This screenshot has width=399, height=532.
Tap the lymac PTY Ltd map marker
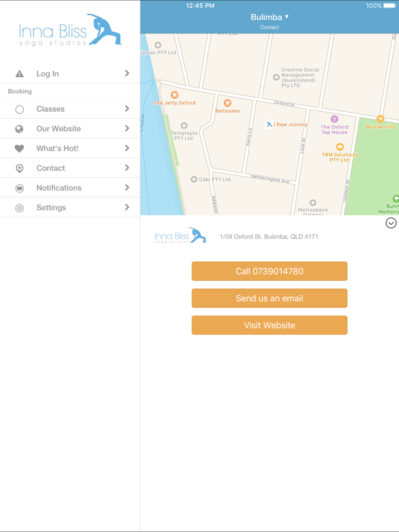tap(158, 45)
